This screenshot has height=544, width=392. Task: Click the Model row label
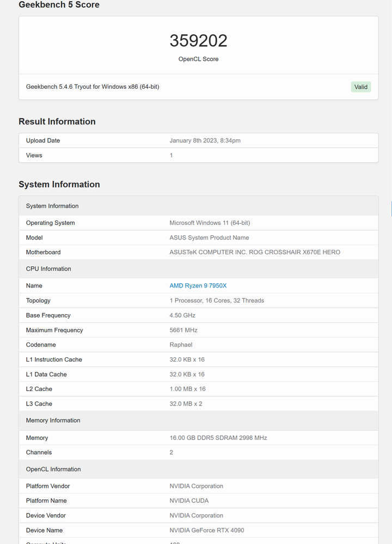point(34,237)
